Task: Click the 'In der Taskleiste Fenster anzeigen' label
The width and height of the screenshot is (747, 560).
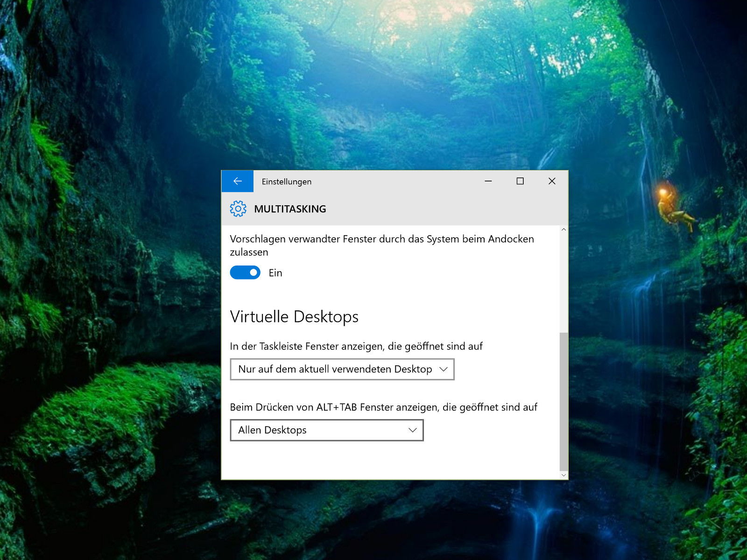Action: (356, 346)
